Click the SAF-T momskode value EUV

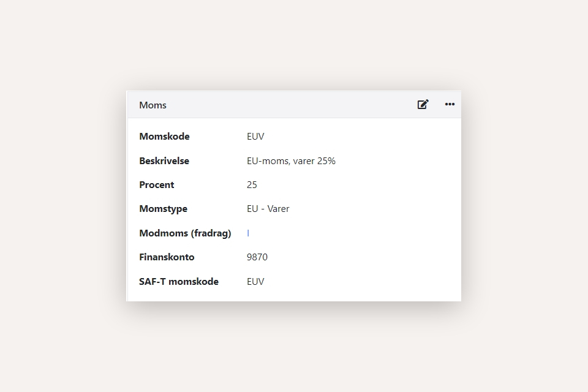(255, 282)
